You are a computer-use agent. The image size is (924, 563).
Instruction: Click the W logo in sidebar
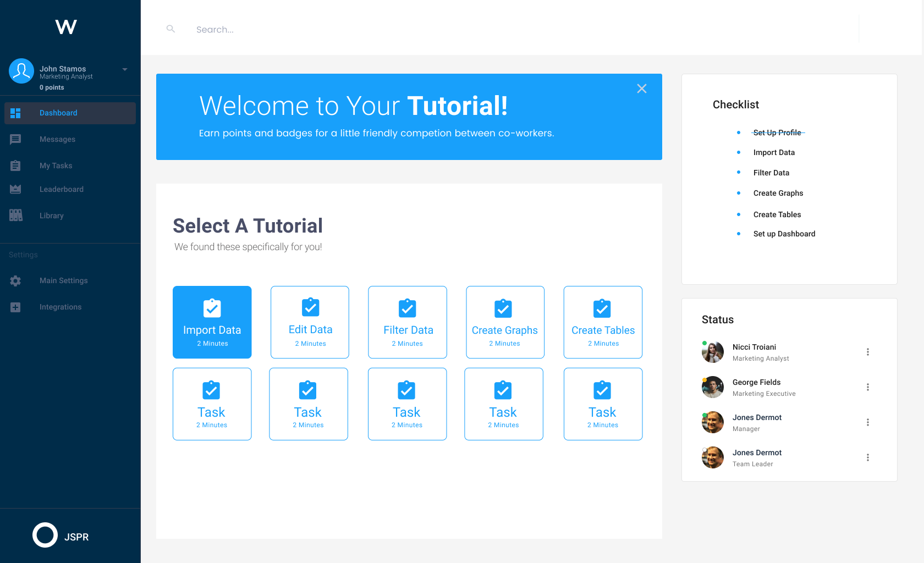(66, 27)
